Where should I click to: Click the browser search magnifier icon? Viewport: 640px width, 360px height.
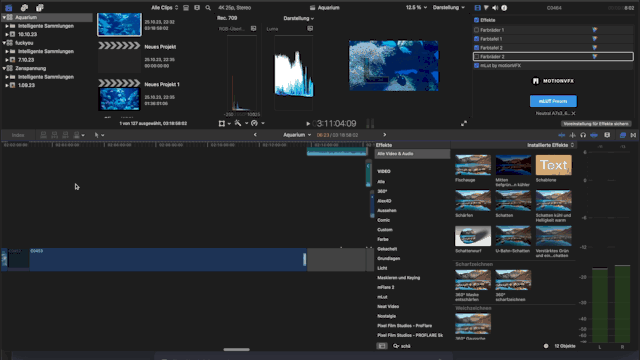coord(208,8)
